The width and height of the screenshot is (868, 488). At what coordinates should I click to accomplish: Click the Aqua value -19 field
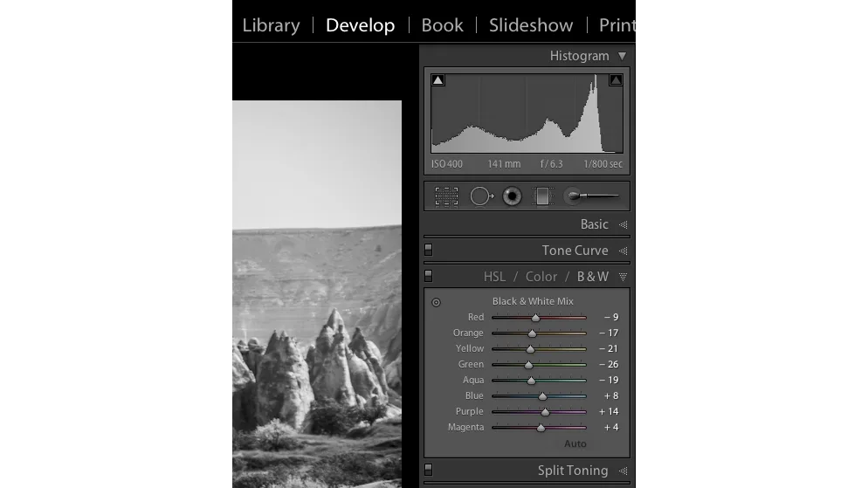click(609, 380)
